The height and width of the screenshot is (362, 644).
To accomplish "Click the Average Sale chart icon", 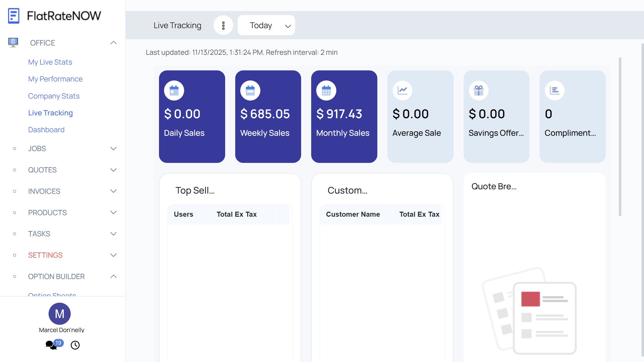I will coord(403,90).
